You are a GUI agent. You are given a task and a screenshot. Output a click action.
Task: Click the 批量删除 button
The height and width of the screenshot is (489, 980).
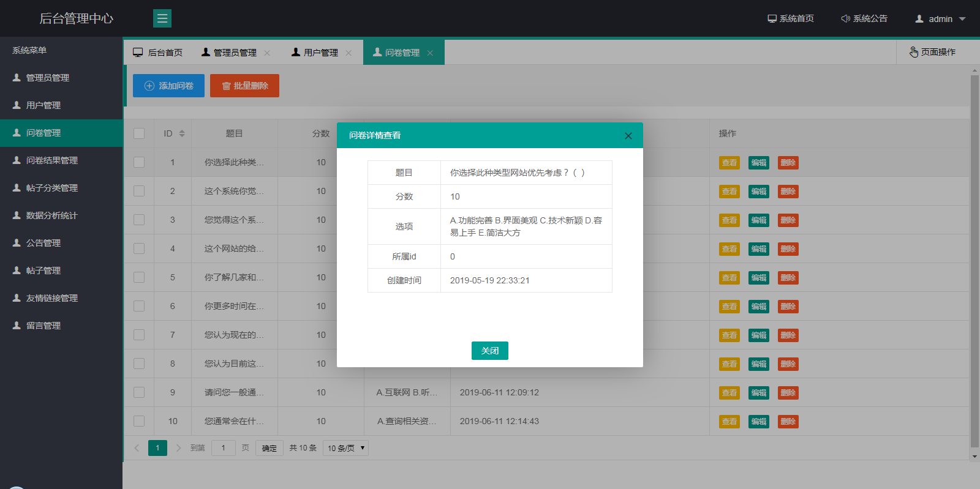pyautogui.click(x=244, y=86)
